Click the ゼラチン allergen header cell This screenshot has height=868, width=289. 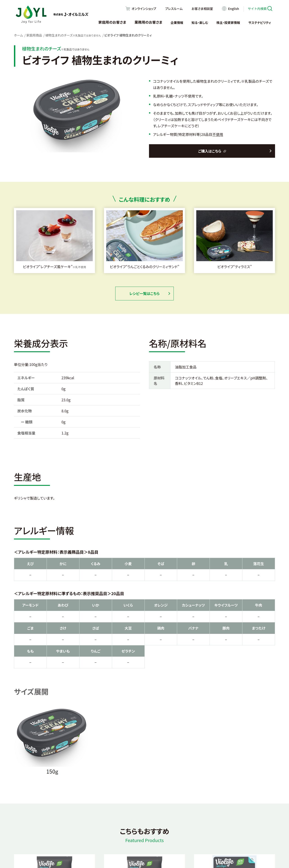tap(128, 651)
